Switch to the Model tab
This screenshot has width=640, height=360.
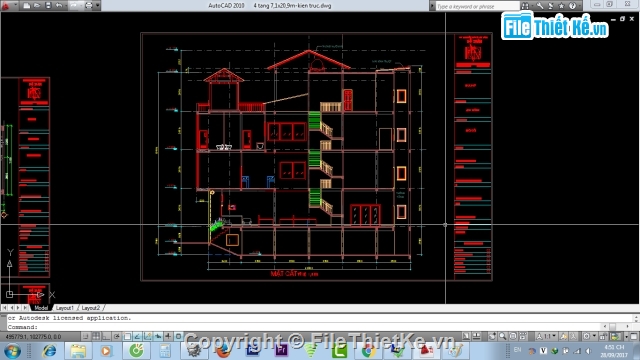pos(41,308)
